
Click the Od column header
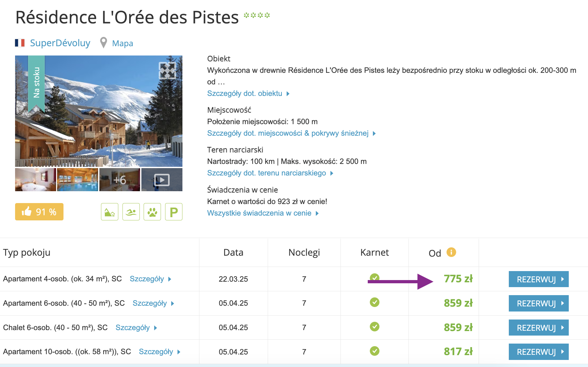pos(435,253)
